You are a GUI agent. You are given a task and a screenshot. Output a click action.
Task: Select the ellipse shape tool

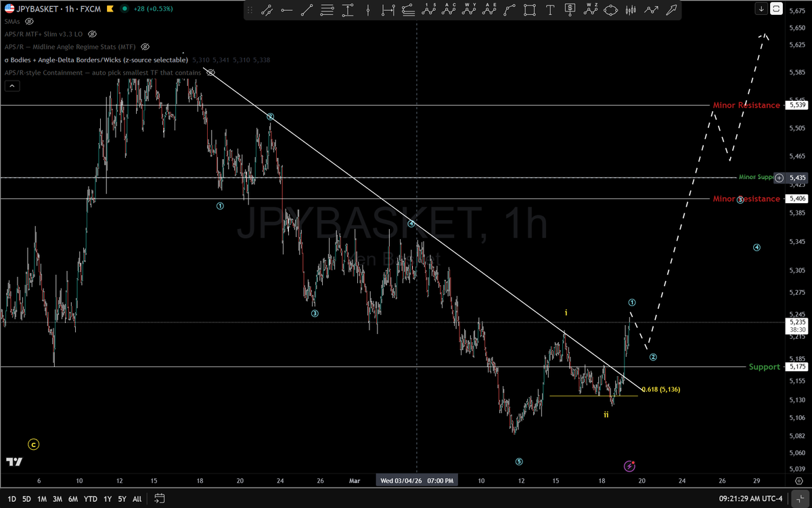click(x=610, y=10)
